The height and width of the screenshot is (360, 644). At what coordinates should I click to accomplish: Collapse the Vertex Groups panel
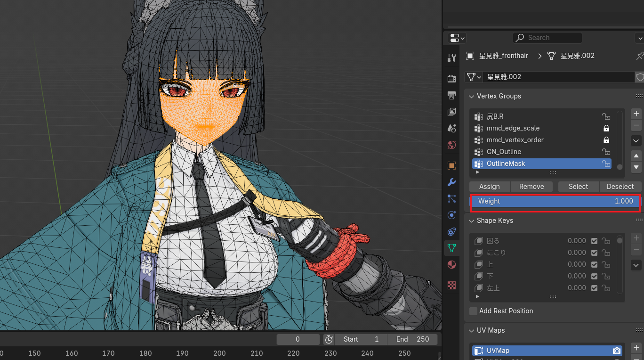tap(472, 96)
